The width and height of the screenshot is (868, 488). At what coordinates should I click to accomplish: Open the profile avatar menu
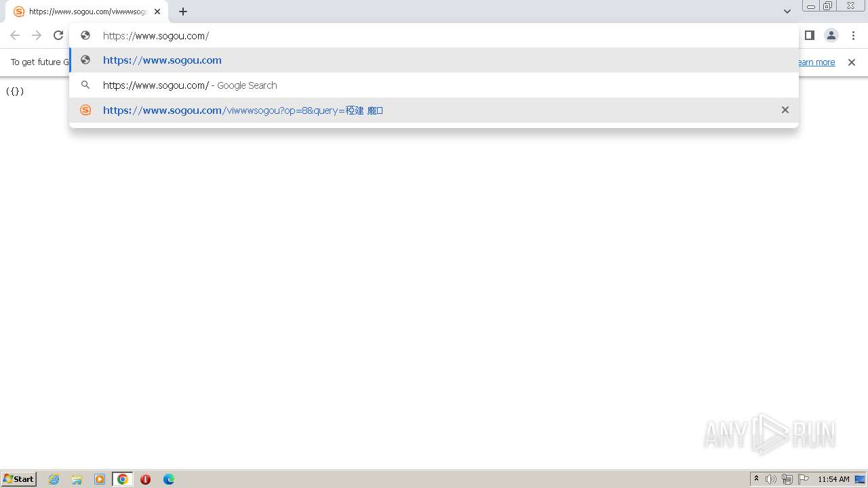click(831, 35)
